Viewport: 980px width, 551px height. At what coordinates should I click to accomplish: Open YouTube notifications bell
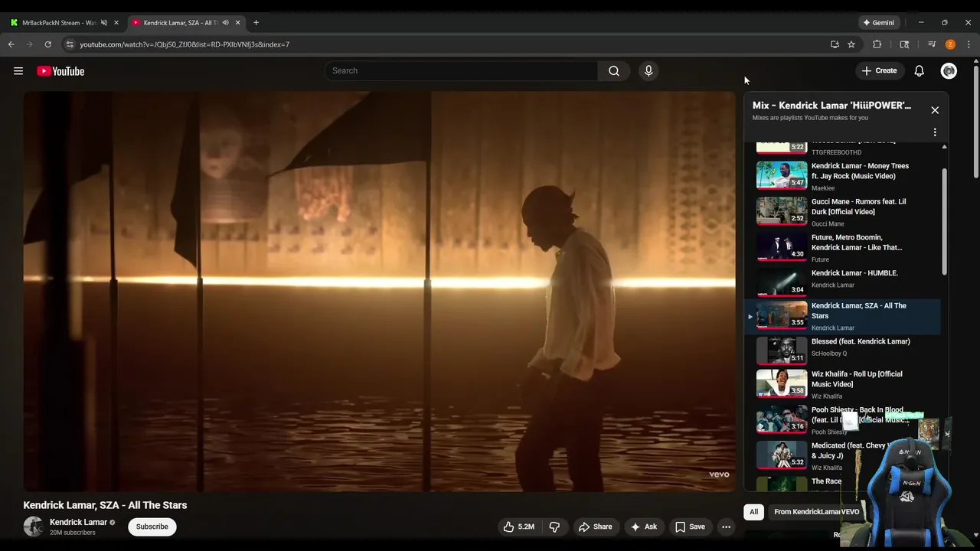click(920, 71)
